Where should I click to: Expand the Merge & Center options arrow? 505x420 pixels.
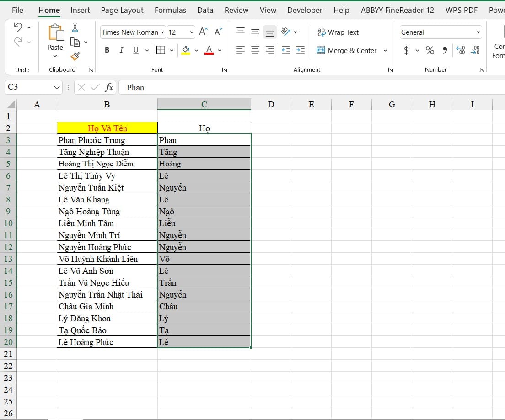pyautogui.click(x=385, y=51)
